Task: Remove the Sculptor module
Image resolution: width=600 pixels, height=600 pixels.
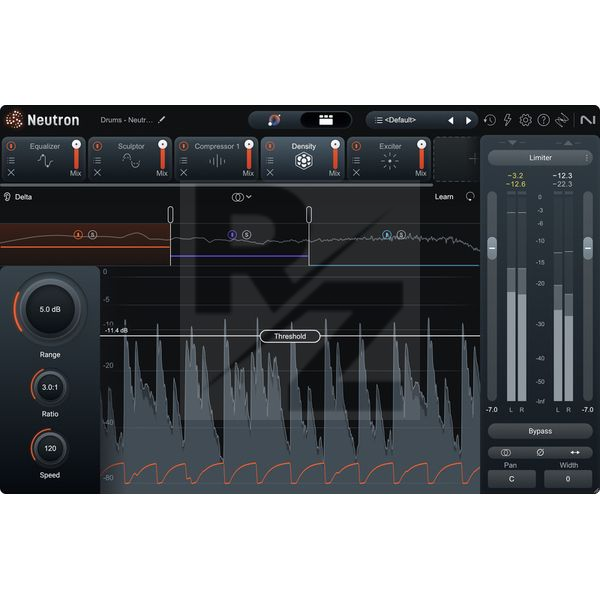Action: [x=98, y=173]
